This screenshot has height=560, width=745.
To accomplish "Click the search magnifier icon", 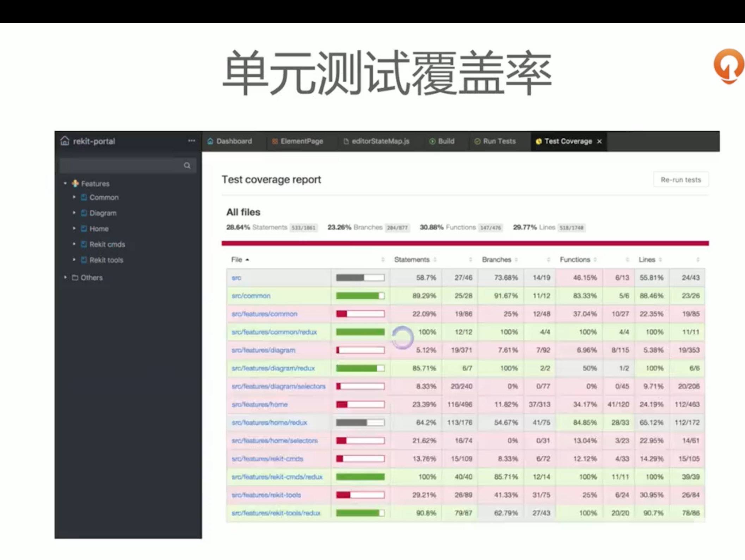I will [x=187, y=166].
